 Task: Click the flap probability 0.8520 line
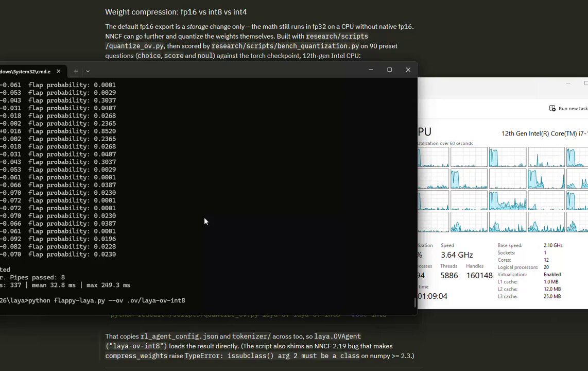coord(58,131)
